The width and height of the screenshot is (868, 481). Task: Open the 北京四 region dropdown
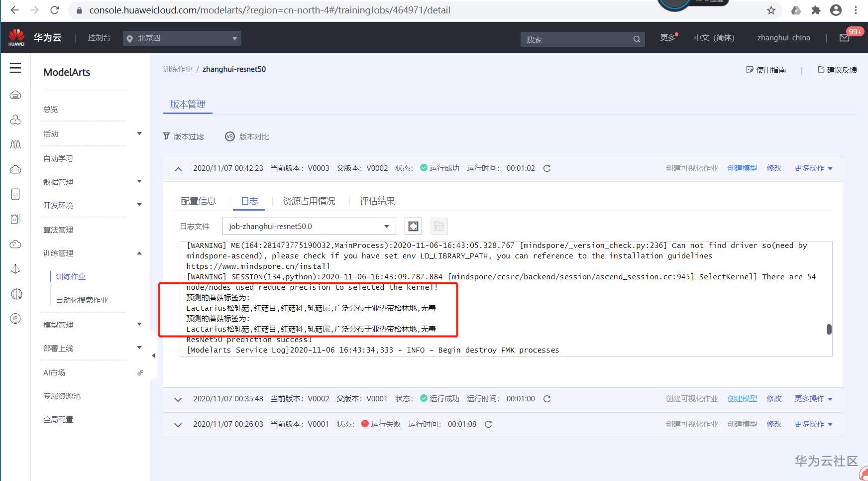(182, 38)
